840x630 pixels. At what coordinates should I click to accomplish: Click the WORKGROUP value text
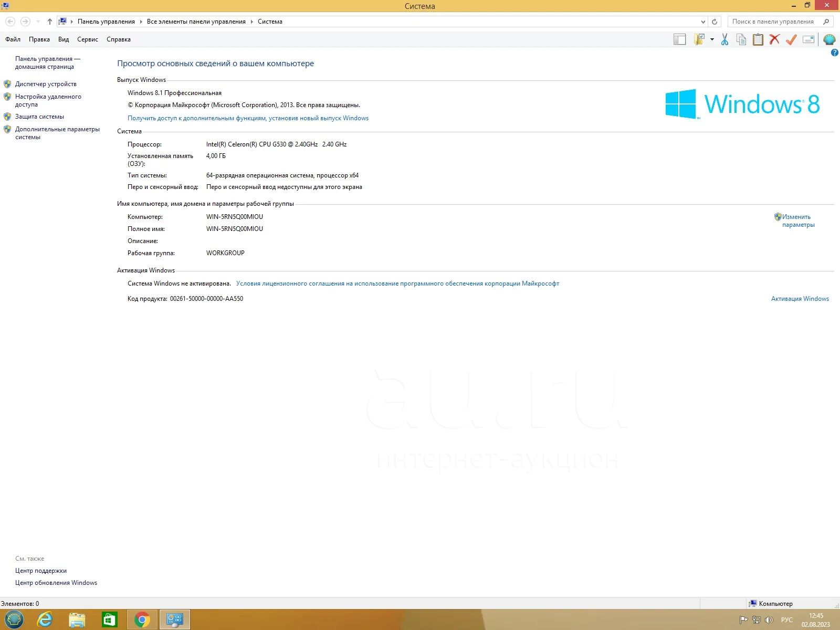[x=225, y=253]
